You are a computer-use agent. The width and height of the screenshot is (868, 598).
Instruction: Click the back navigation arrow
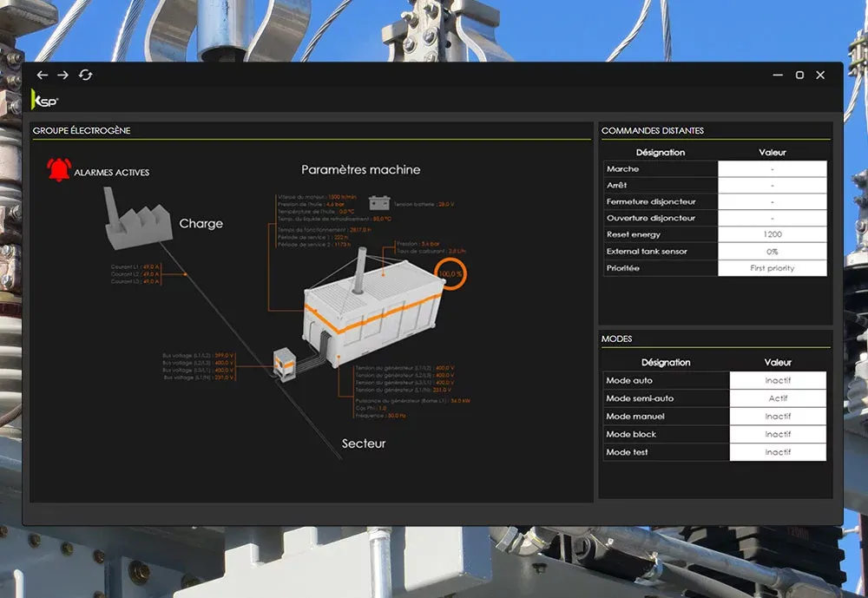pos(43,76)
